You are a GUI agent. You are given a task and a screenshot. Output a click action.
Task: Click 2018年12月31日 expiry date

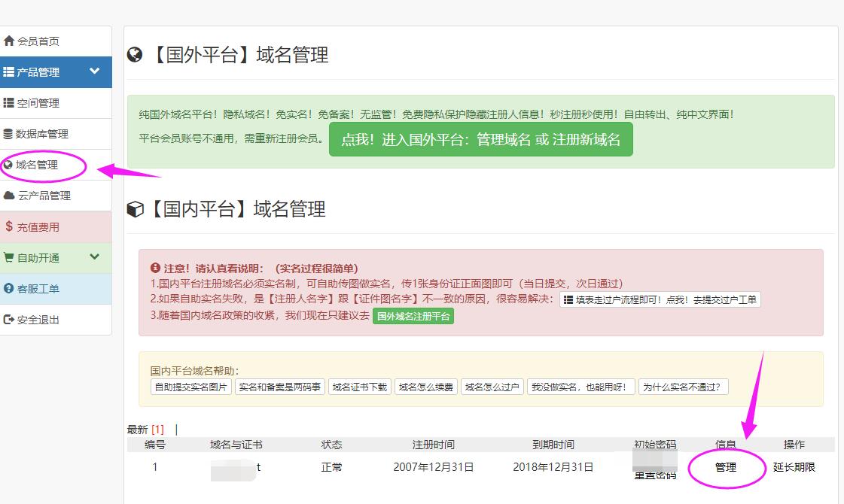[553, 467]
